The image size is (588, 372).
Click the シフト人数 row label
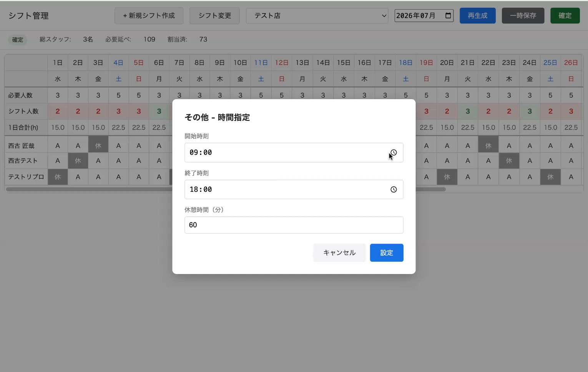(23, 111)
